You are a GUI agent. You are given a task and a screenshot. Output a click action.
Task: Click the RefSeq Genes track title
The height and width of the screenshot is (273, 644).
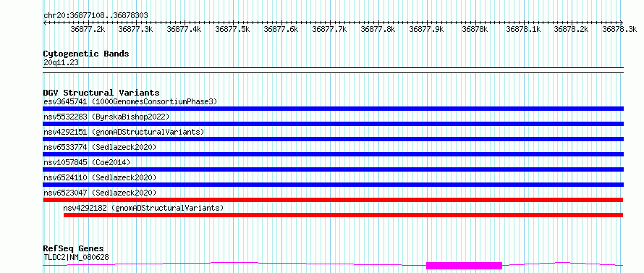click(x=73, y=248)
